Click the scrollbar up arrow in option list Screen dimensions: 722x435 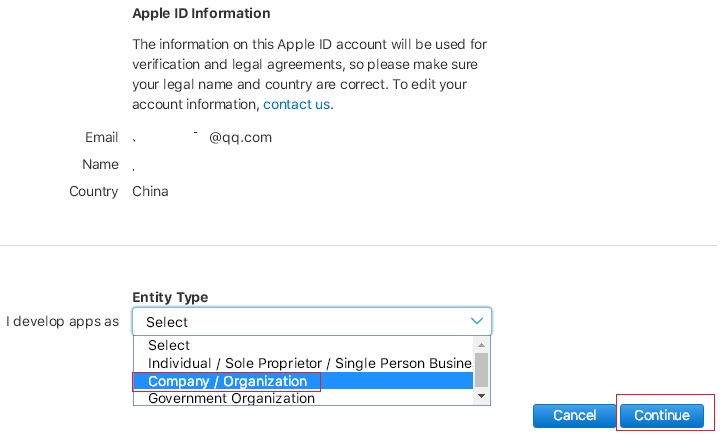[482, 345]
